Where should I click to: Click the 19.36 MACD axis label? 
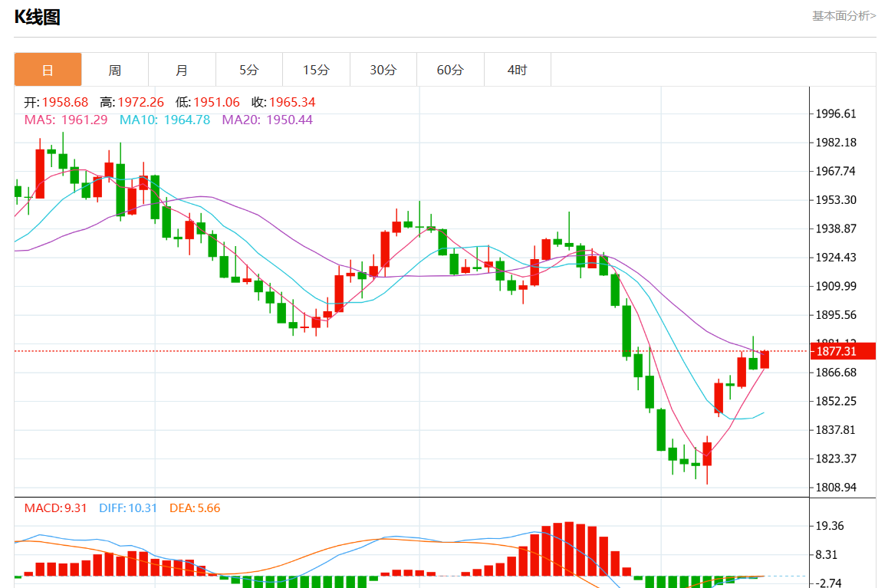click(x=830, y=527)
